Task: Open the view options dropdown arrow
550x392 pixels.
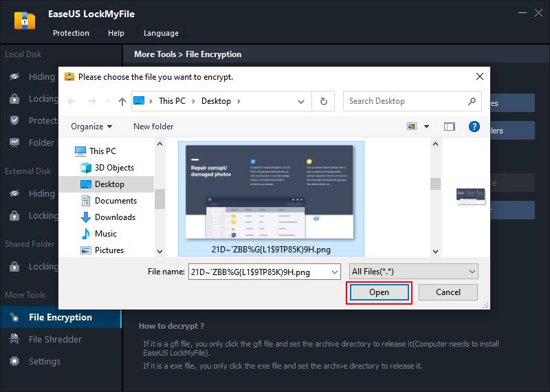Action: [x=426, y=127]
